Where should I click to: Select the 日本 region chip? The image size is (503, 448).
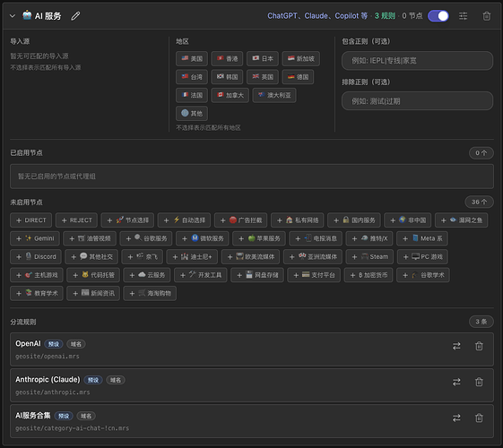tap(263, 58)
